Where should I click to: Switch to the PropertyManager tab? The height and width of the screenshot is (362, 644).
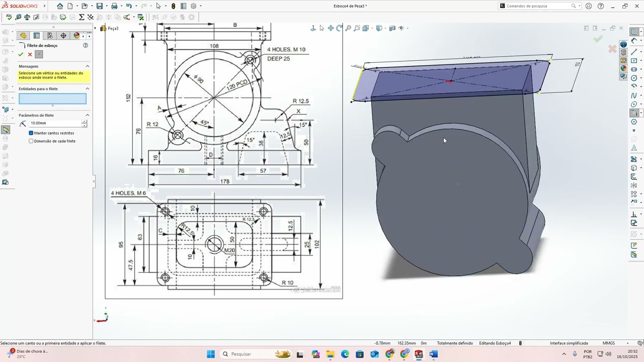[37, 36]
